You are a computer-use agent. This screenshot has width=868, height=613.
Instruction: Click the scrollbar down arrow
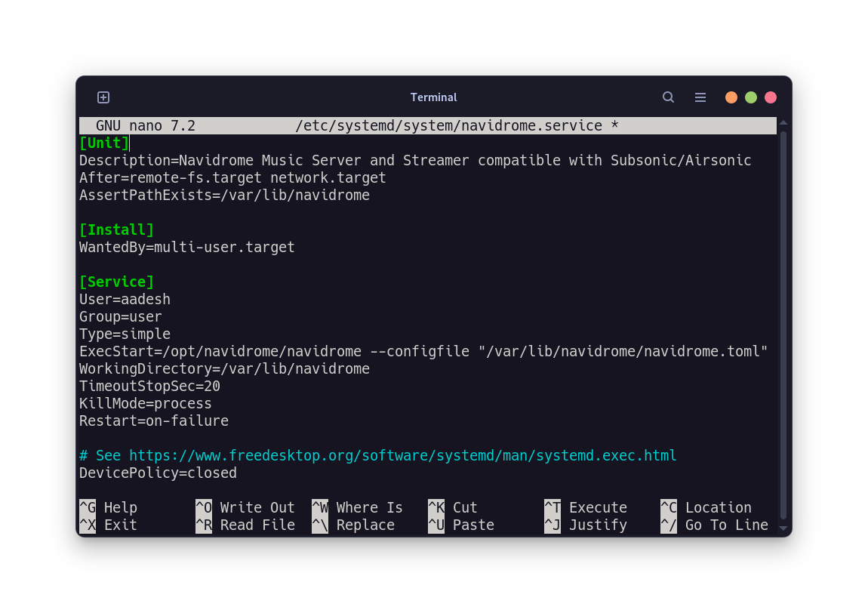pos(783,528)
